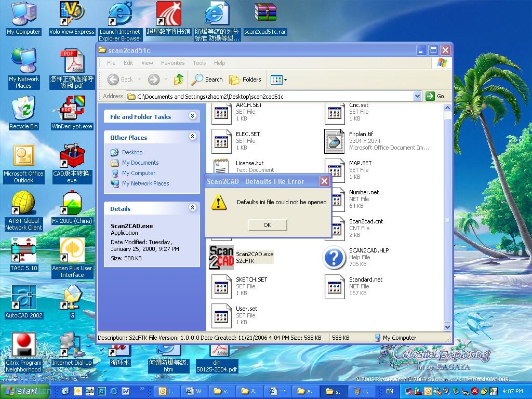Click the Back navigation button
Image resolution: width=532 pixels, height=399 pixels.
tap(121, 79)
